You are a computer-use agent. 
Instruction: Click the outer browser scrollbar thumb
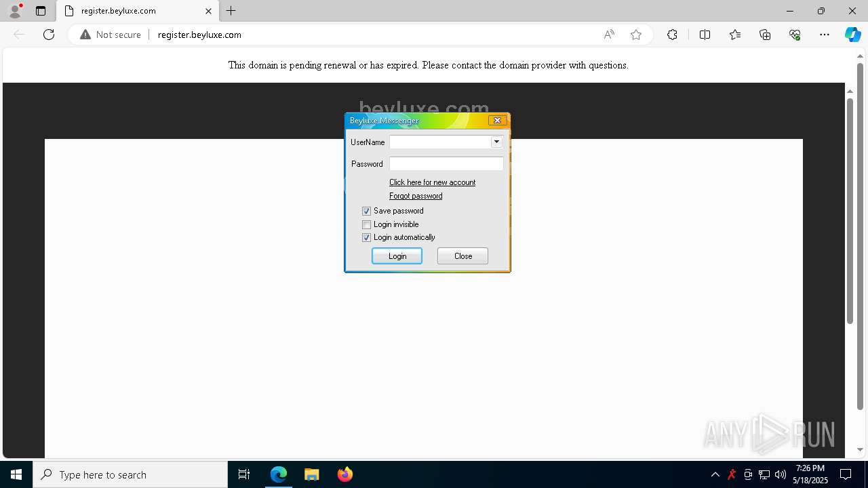(860, 237)
